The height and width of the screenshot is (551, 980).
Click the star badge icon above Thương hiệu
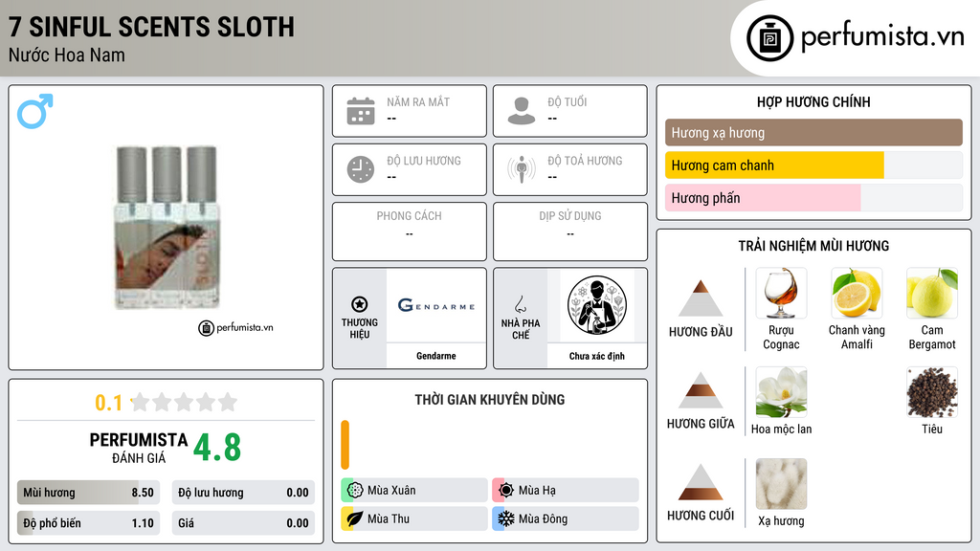(360, 304)
